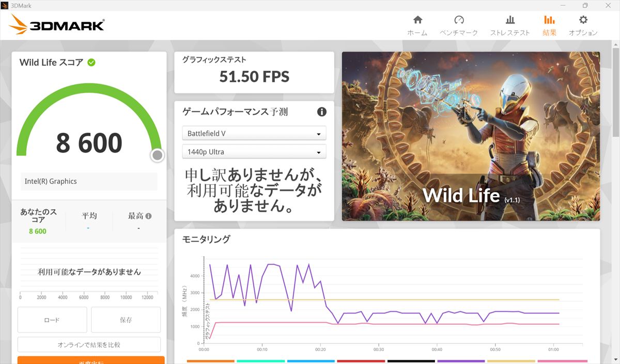The width and height of the screenshot is (620, 364).
Task: Click the ゲームパフォーマンス予測 heading
Action: coord(235,112)
